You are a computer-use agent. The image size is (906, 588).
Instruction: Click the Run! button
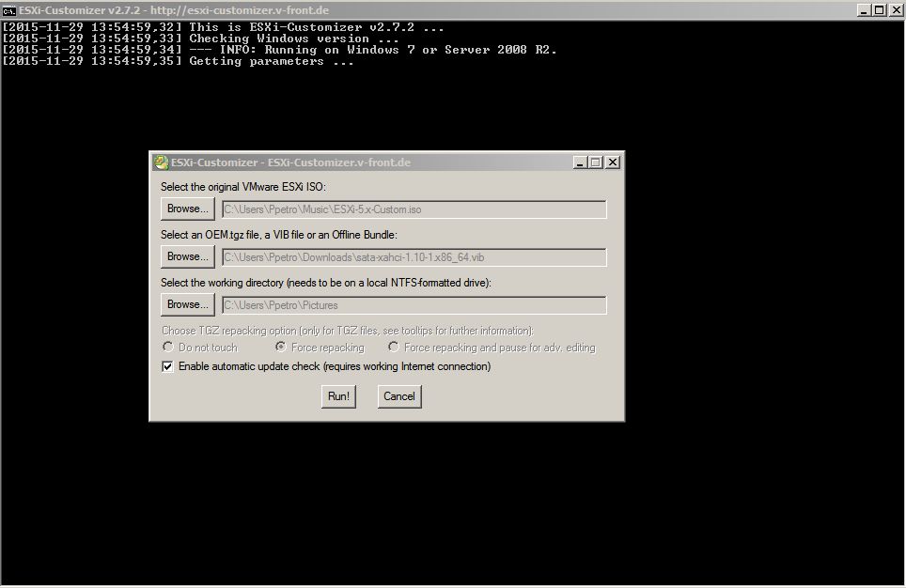338,396
